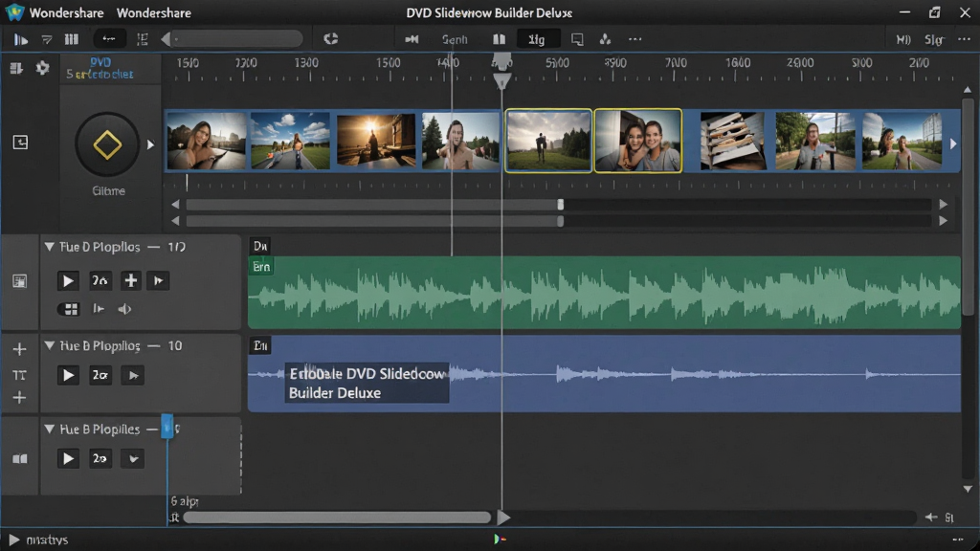980x551 pixels.
Task: Select the TT text tool in the left sidebar
Action: point(19,375)
